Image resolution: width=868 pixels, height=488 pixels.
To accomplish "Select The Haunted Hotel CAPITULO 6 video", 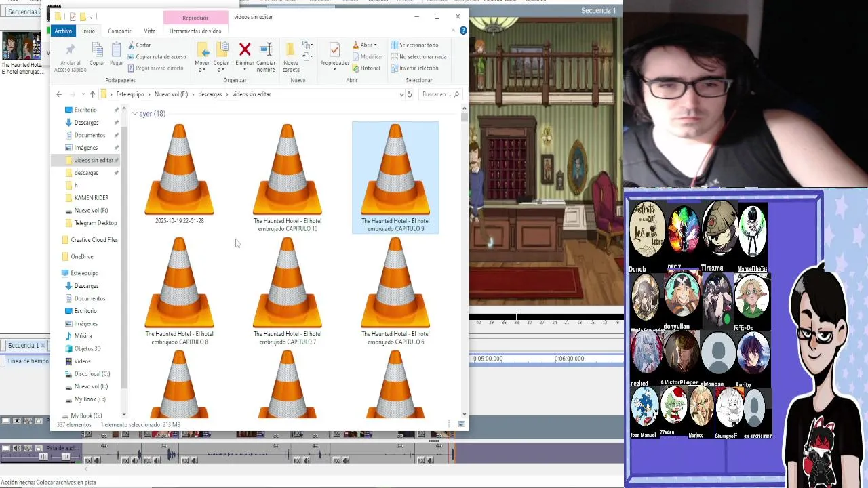I will 395,291.
